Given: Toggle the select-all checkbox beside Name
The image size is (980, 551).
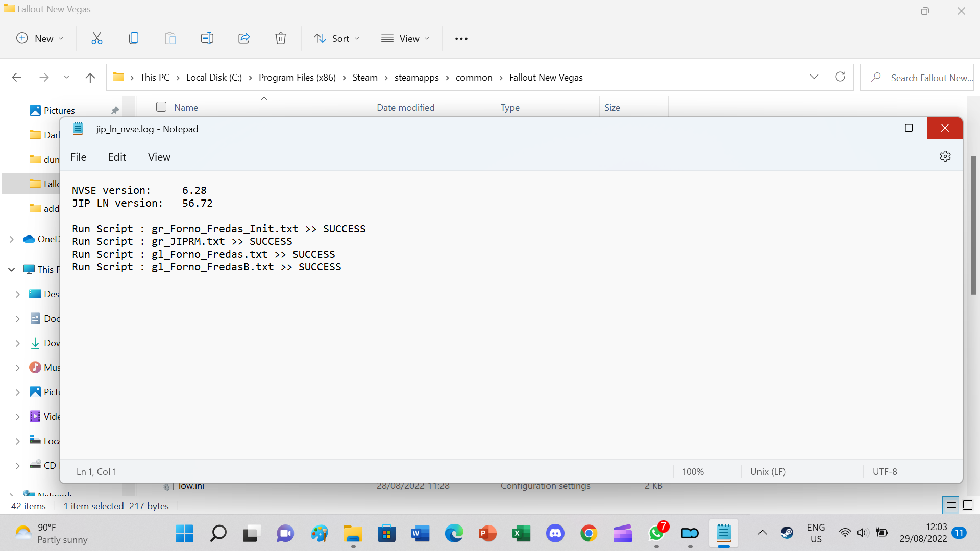Looking at the screenshot, I should click(x=161, y=107).
